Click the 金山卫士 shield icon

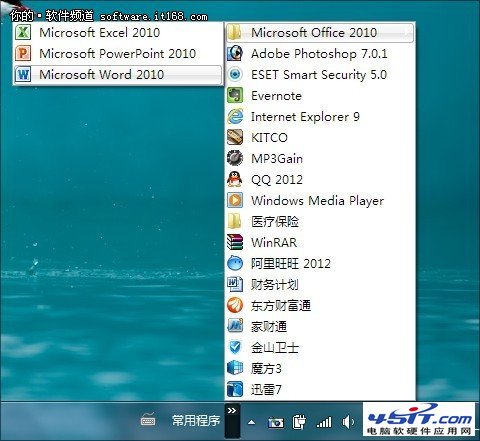pos(235,347)
